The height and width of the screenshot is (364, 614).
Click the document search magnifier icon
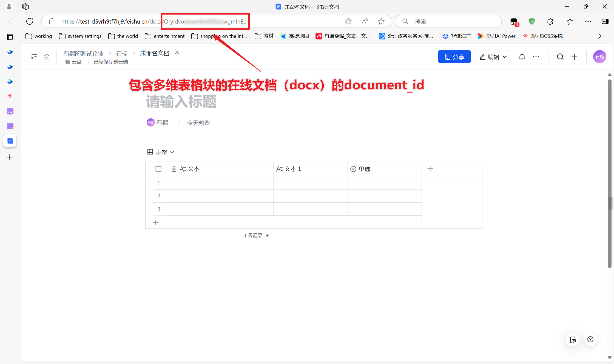point(560,57)
